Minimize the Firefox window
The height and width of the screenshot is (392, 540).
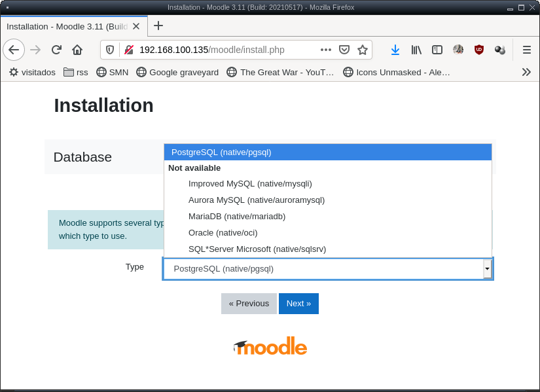[x=511, y=8]
